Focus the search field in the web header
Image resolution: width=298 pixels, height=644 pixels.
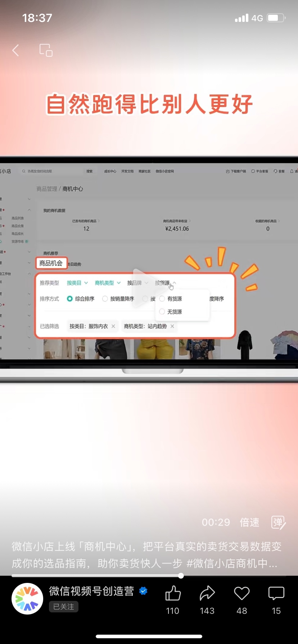click(x=52, y=171)
